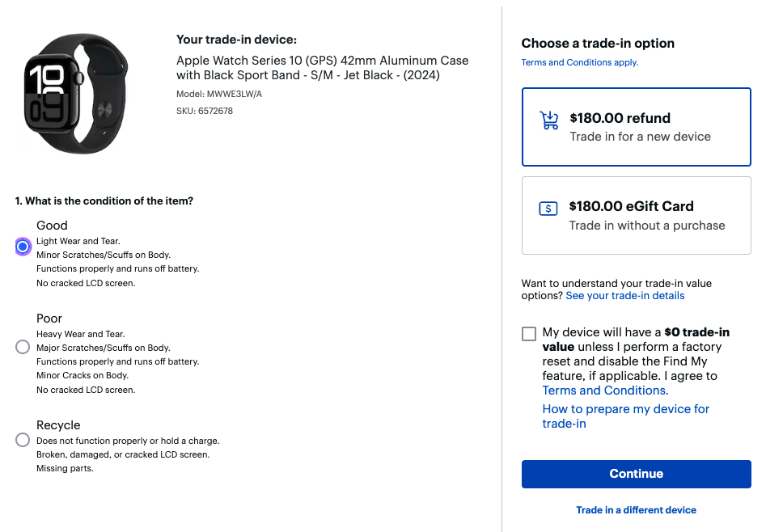
Task: Select the Recycle condition radio button
Action: click(x=23, y=440)
